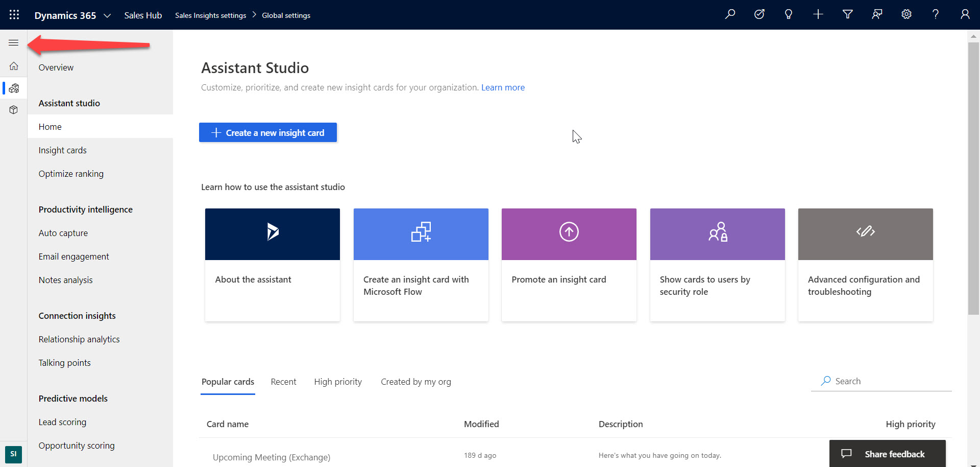Sort by Modified column header
Screen dimensions: 980x467
click(x=481, y=424)
